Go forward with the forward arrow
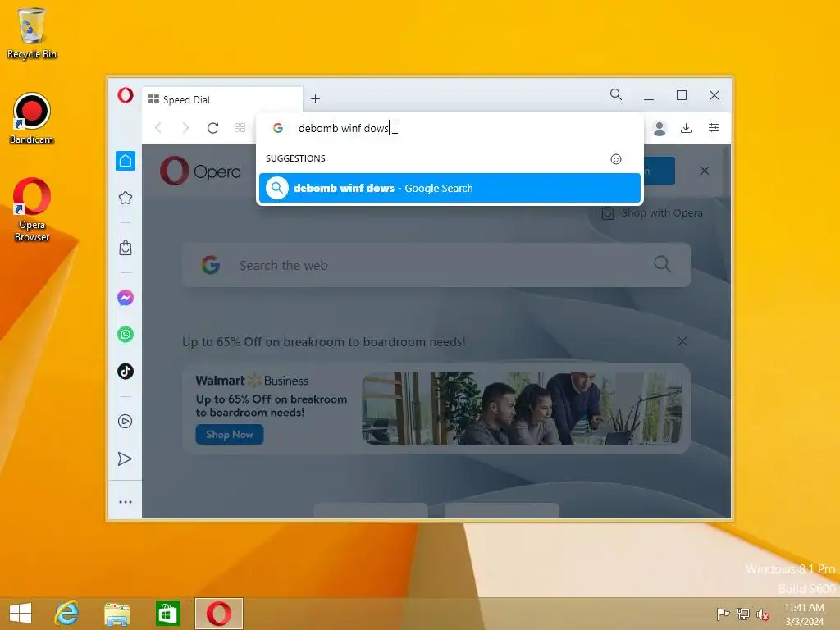840x630 pixels. click(185, 127)
